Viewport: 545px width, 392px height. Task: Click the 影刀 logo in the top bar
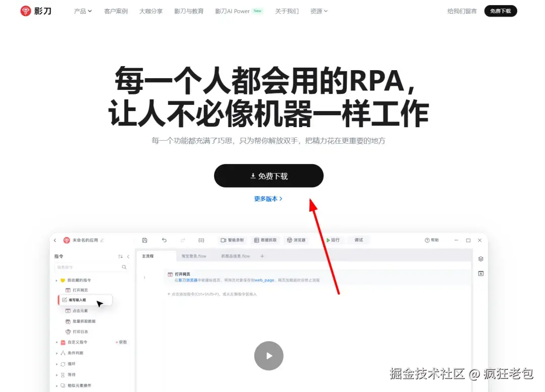34,11
